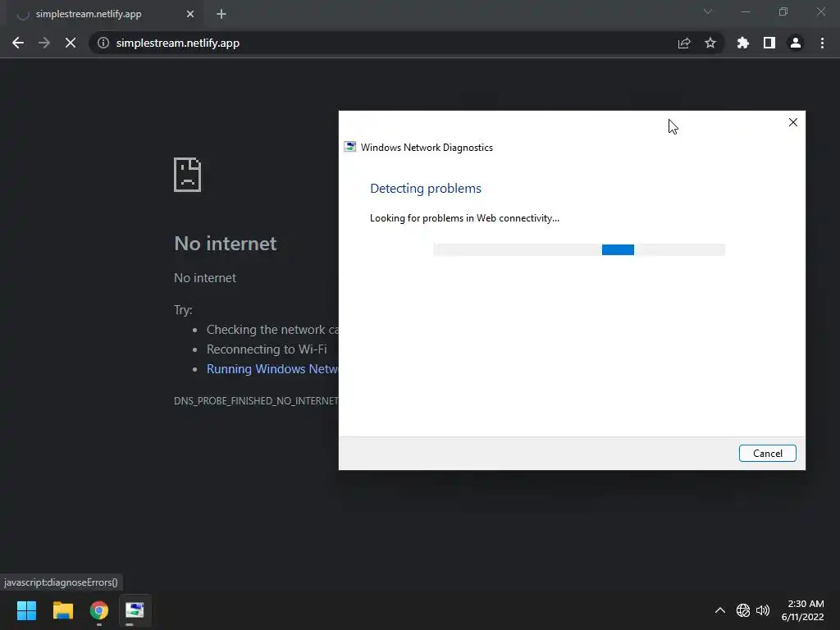Click the No internet heading
This screenshot has width=840, height=630.
(226, 244)
